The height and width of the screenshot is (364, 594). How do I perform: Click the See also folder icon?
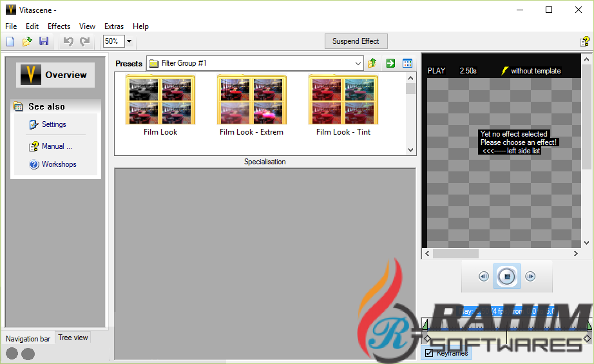(18, 106)
